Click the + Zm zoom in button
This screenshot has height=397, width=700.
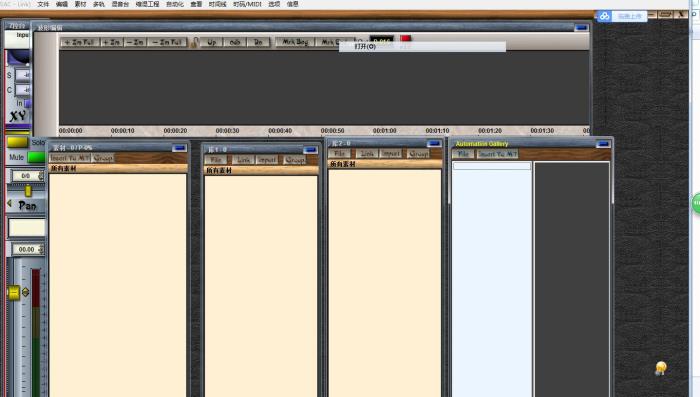coord(112,42)
